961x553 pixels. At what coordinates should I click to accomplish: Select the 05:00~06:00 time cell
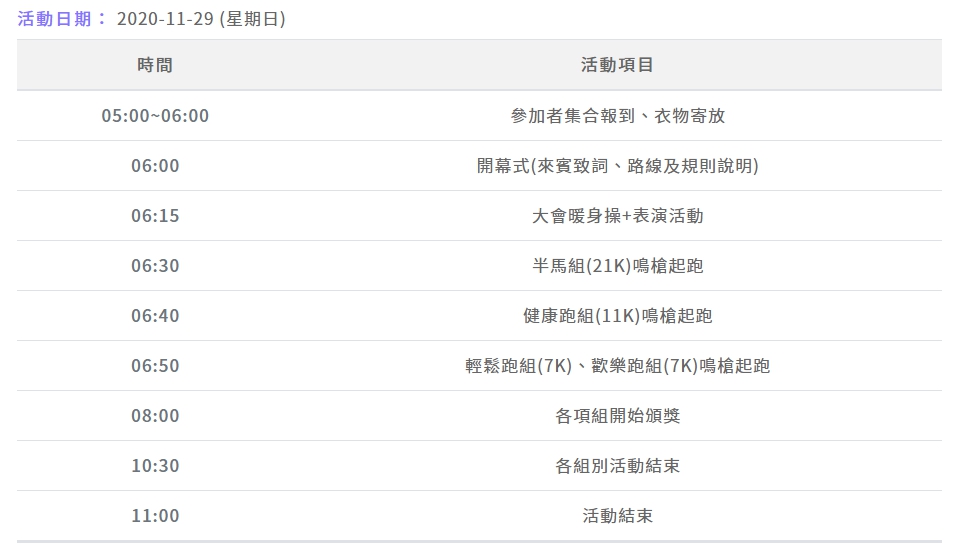tap(155, 116)
